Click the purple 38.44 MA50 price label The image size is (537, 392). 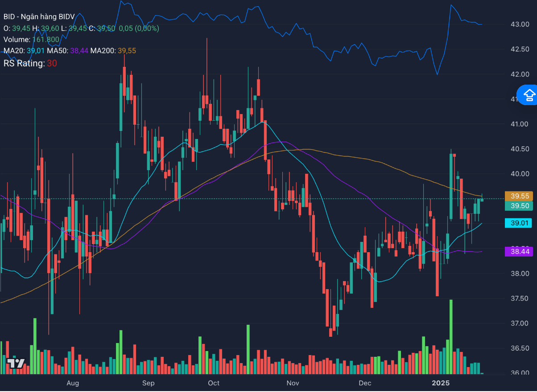pyautogui.click(x=520, y=252)
